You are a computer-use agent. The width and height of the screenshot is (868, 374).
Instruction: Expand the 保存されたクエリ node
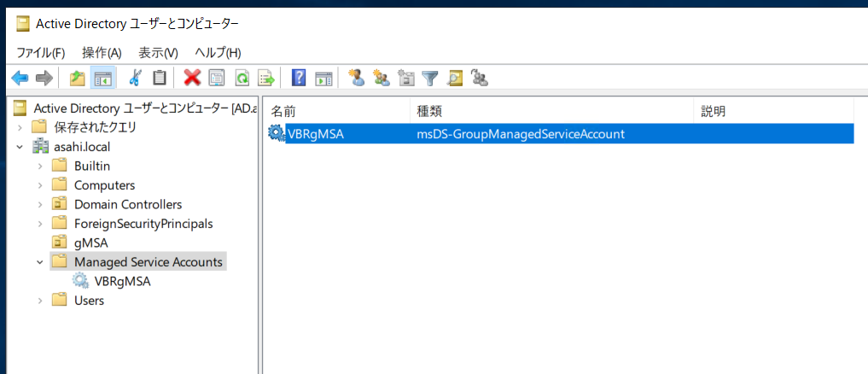pyautogui.click(x=20, y=127)
